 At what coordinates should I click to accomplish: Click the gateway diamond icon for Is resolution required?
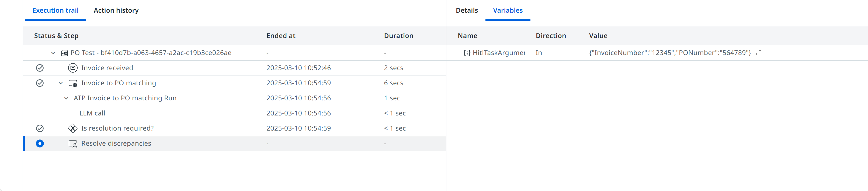click(73, 128)
